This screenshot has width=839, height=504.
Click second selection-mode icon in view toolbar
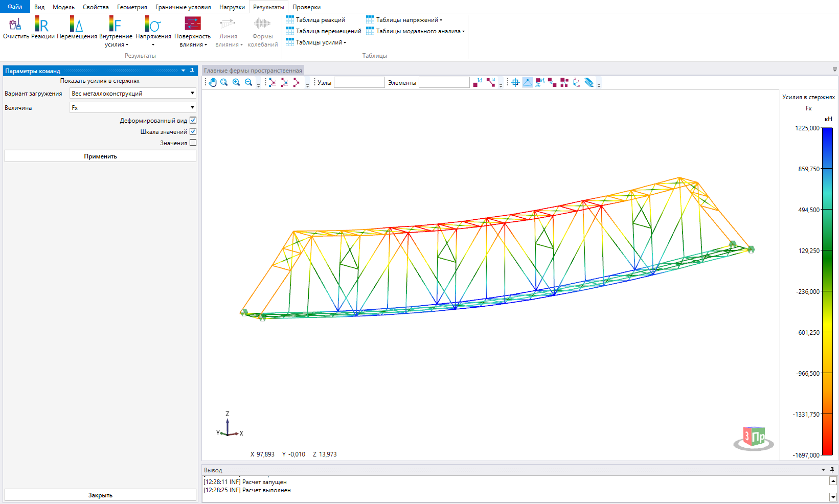point(284,82)
